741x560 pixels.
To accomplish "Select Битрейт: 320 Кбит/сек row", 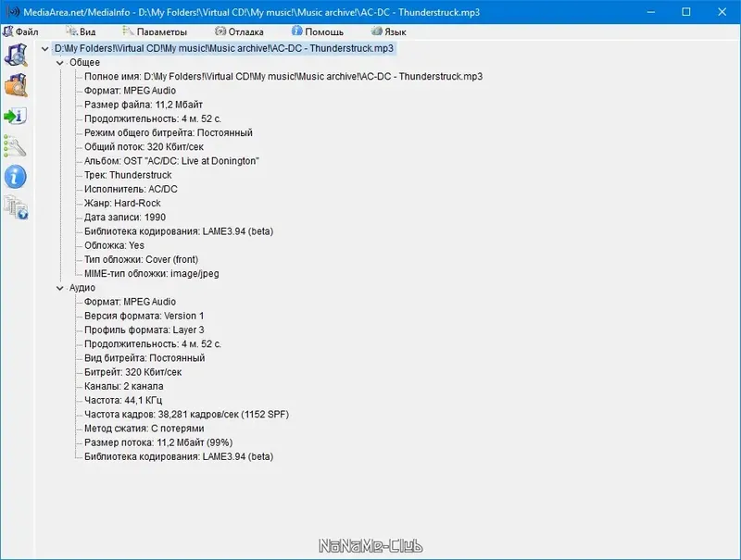I will coord(132,372).
